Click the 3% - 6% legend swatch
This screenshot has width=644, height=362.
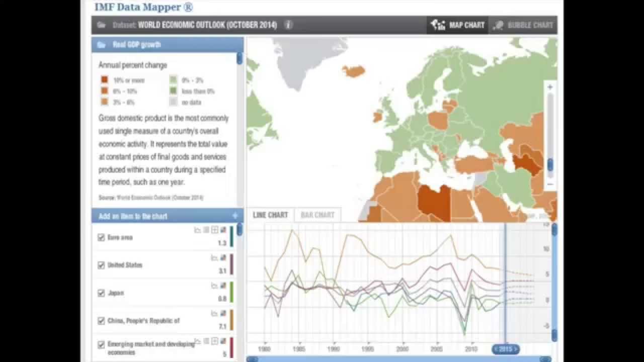pyautogui.click(x=104, y=102)
